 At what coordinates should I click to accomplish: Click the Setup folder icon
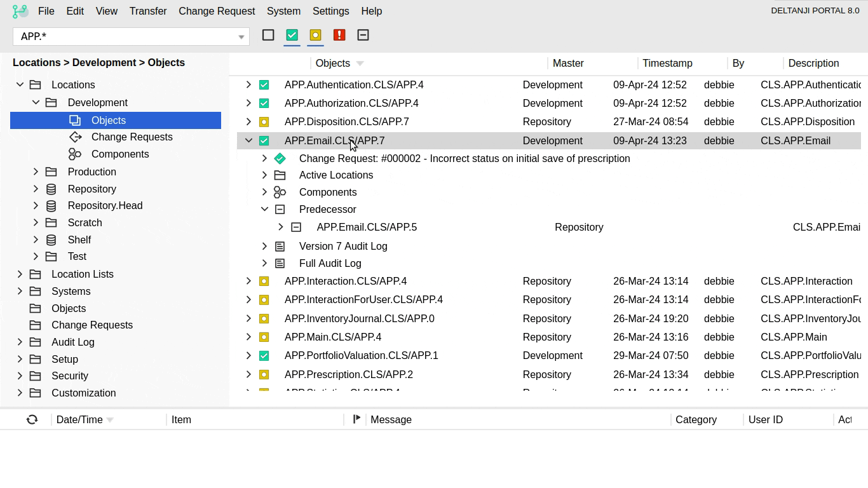(x=36, y=359)
